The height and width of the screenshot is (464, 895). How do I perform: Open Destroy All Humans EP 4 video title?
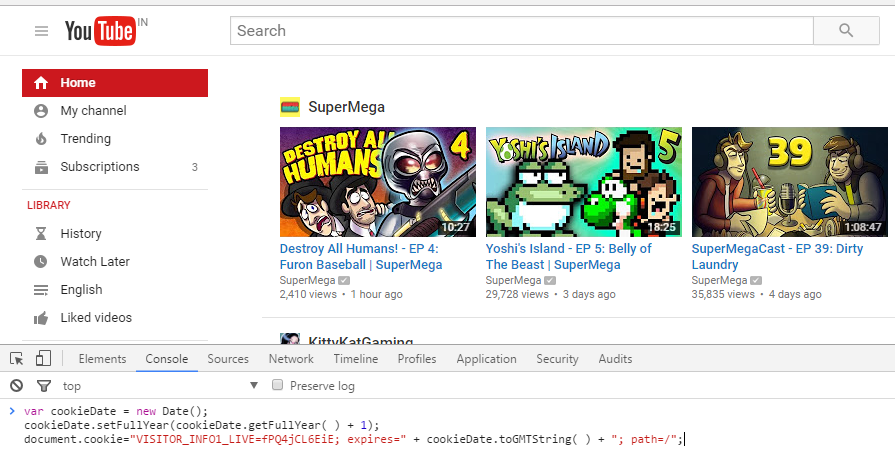(361, 257)
